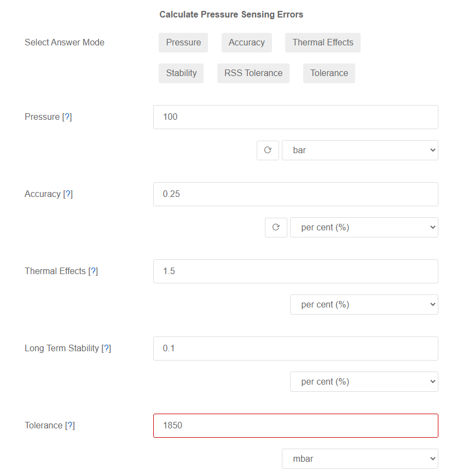
Task: Toggle the Pressure answer mode
Action: [183, 42]
